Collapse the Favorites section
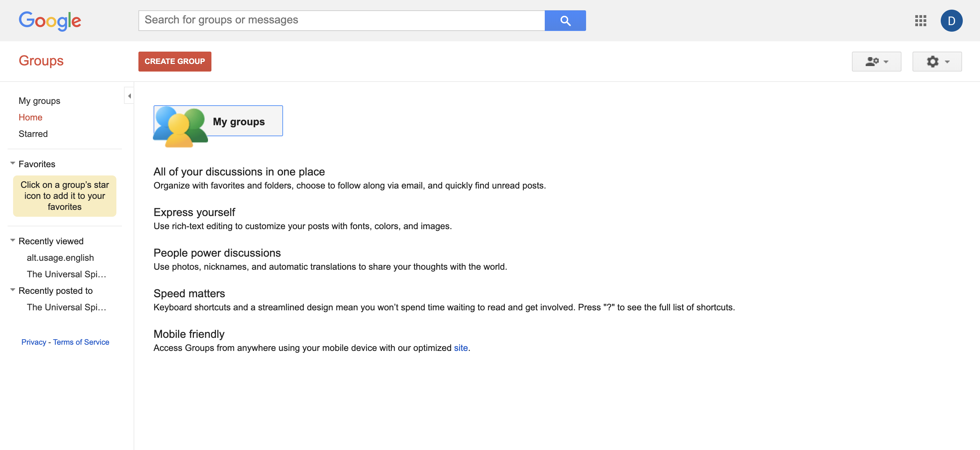 point(12,163)
